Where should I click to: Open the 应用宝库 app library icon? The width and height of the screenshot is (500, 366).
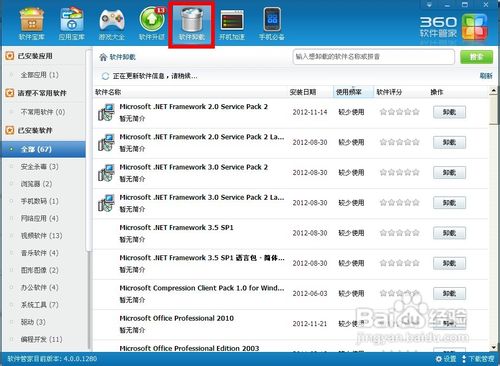[72, 23]
